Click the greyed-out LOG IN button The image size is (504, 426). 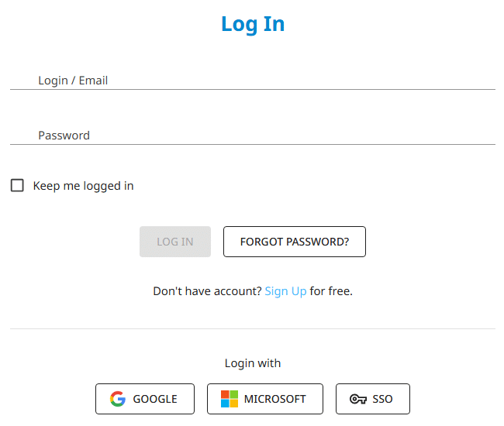(175, 242)
